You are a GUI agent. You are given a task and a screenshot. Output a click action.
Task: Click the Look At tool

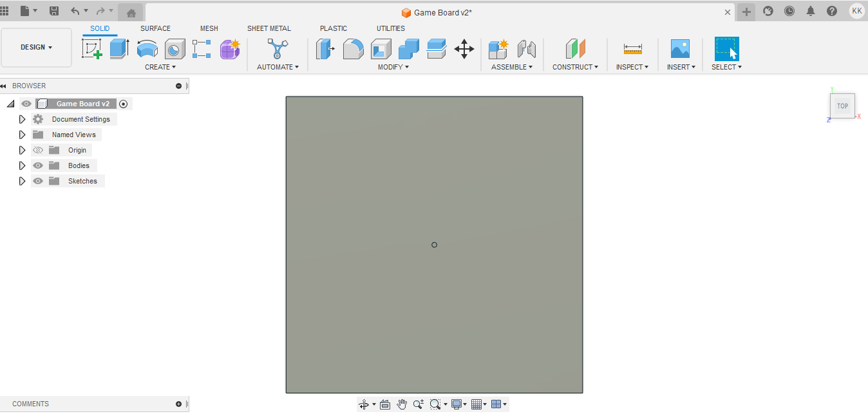pos(385,404)
